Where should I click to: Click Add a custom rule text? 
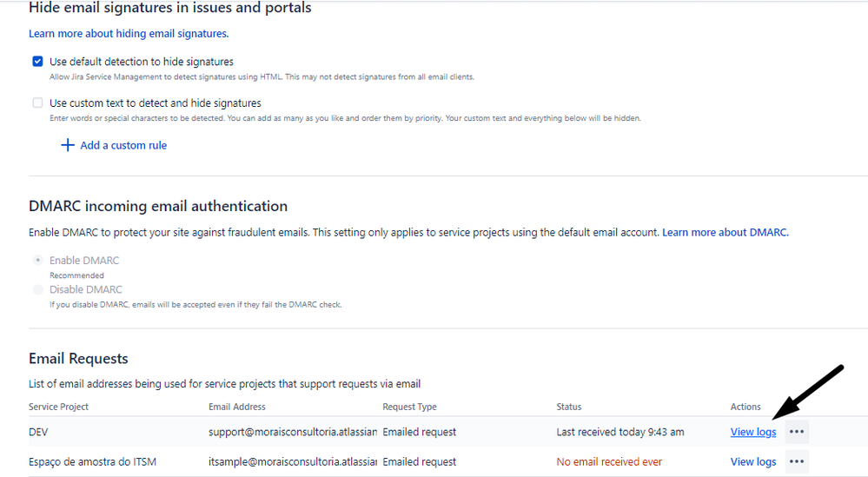[123, 146]
